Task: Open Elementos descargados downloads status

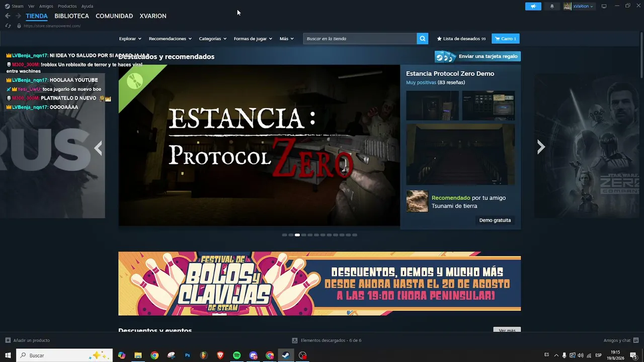Action: pyautogui.click(x=327, y=340)
